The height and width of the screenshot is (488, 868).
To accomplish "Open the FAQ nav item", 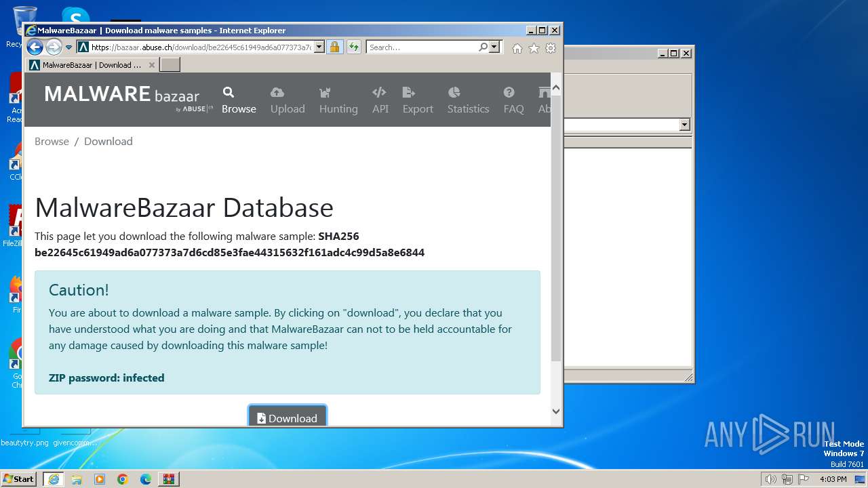I will [513, 100].
